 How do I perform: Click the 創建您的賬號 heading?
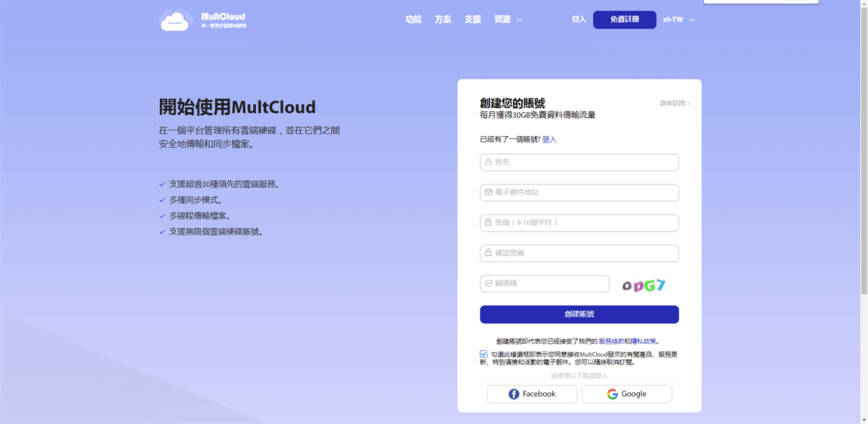[513, 103]
